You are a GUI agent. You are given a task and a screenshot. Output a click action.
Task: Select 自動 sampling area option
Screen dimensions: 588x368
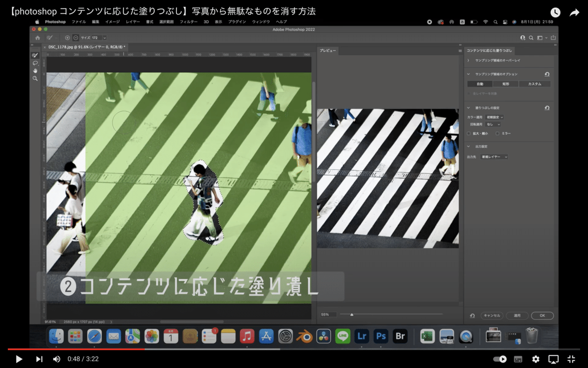click(x=480, y=84)
